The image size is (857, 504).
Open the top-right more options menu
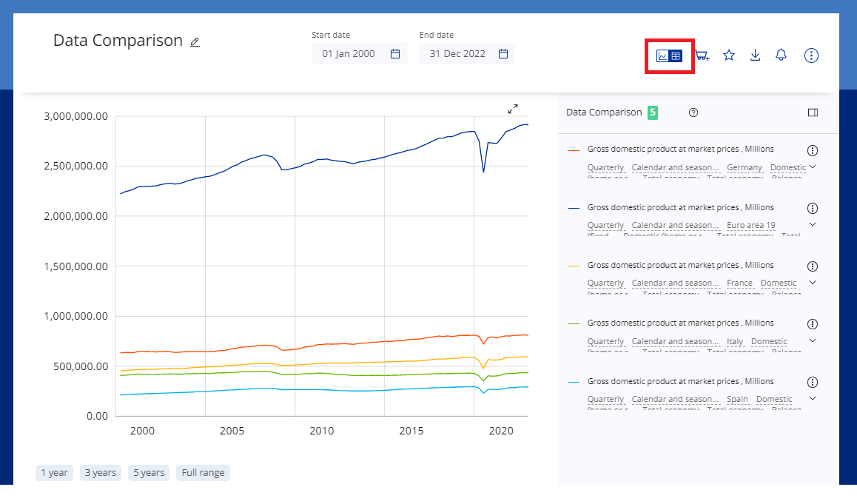click(x=811, y=56)
